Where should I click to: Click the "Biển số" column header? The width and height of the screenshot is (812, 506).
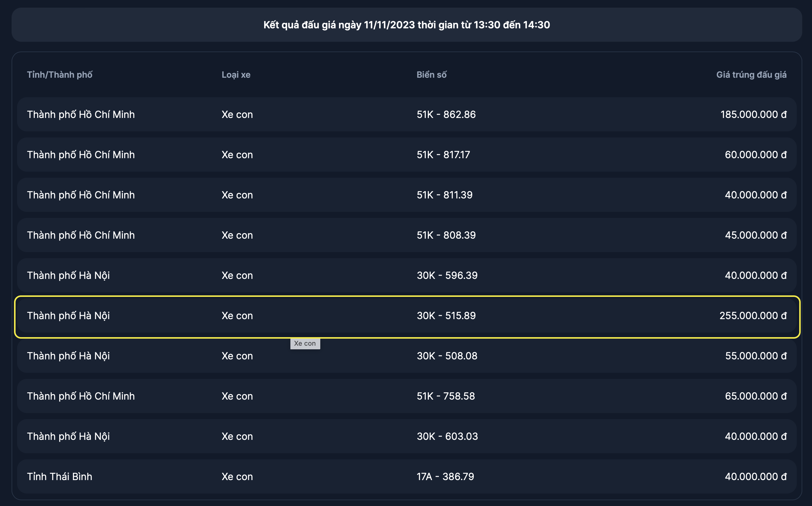[x=431, y=75]
